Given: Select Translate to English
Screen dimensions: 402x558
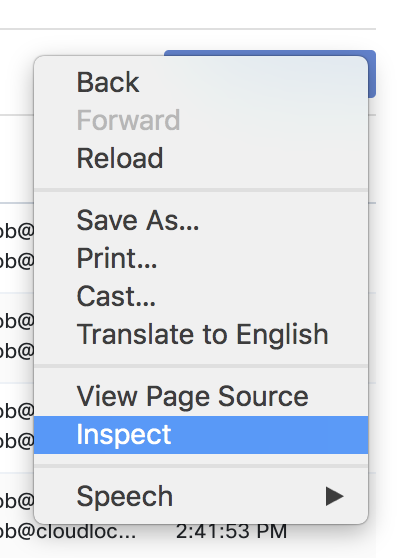Looking at the screenshot, I should point(201,334).
